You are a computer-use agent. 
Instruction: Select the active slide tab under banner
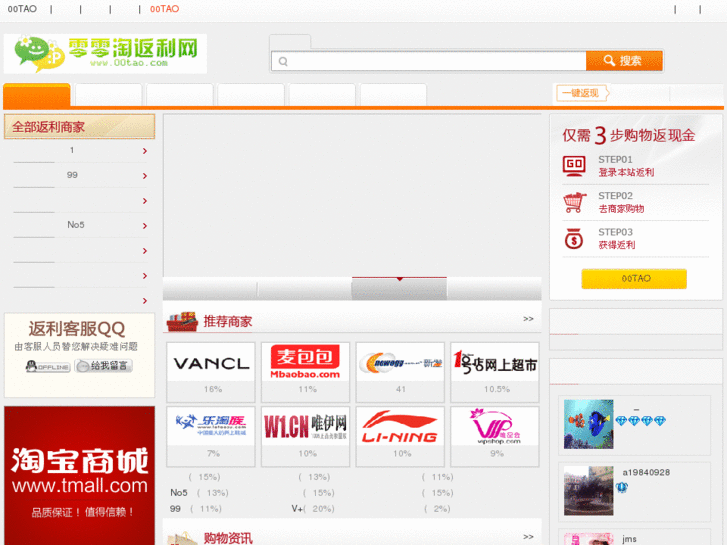(399, 289)
